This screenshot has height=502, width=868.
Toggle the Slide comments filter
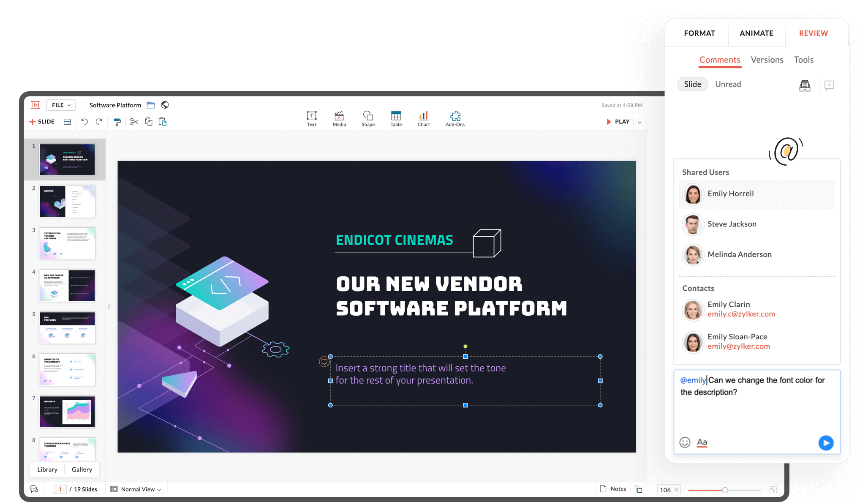point(692,84)
